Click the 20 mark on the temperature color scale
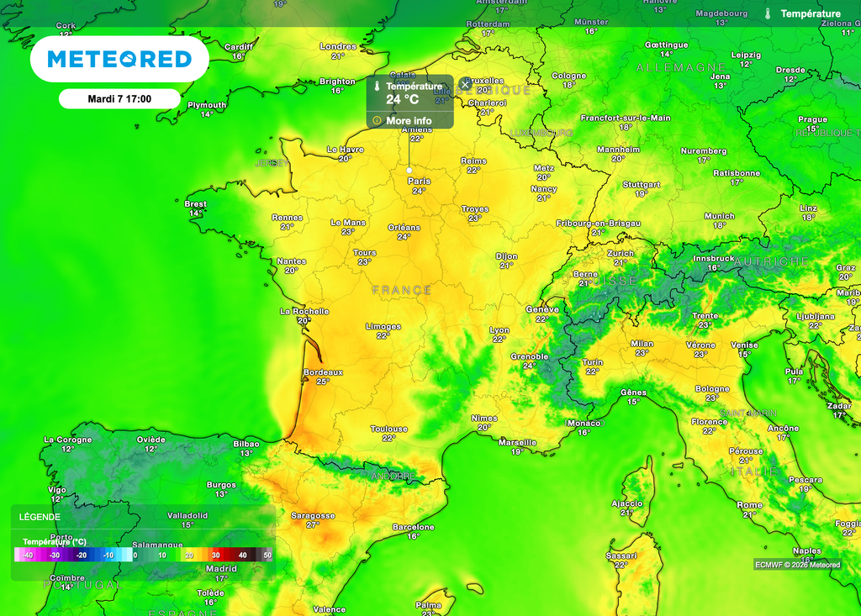 click(x=188, y=555)
